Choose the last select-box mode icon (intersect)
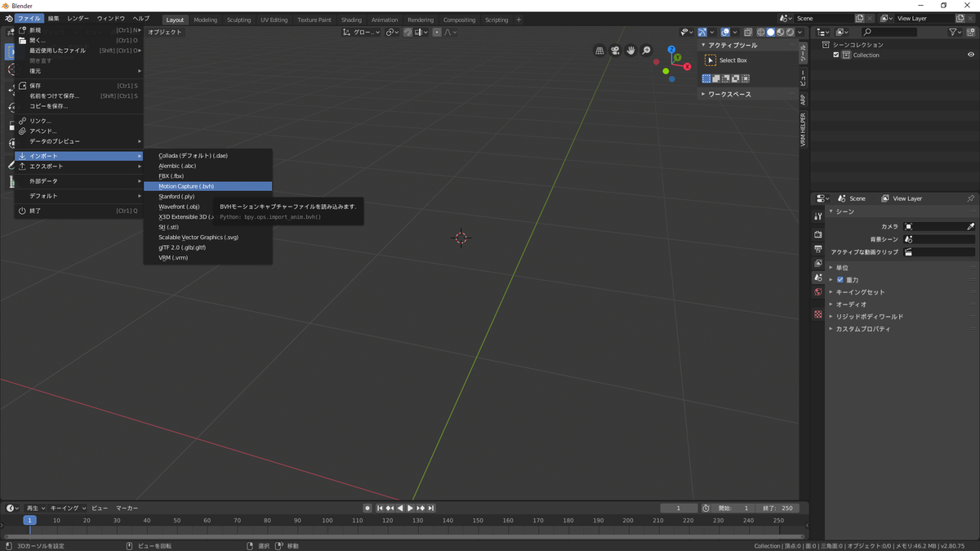Image resolution: width=980 pixels, height=551 pixels. [x=746, y=78]
